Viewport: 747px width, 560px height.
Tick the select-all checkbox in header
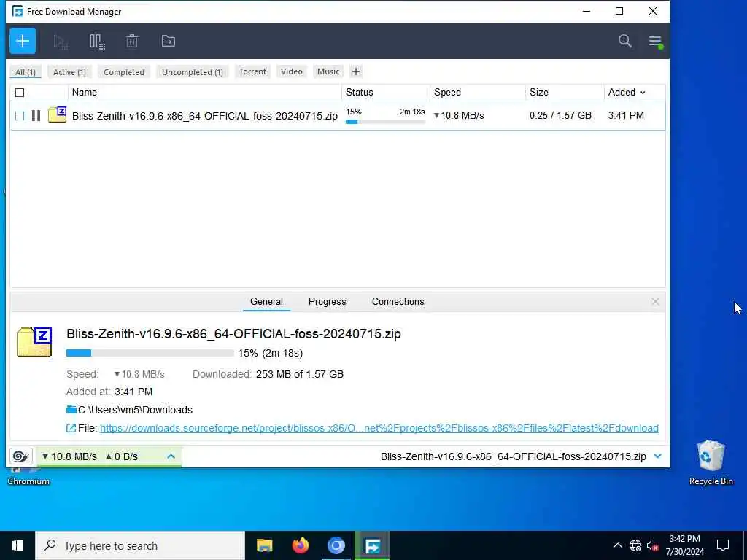coord(20,93)
